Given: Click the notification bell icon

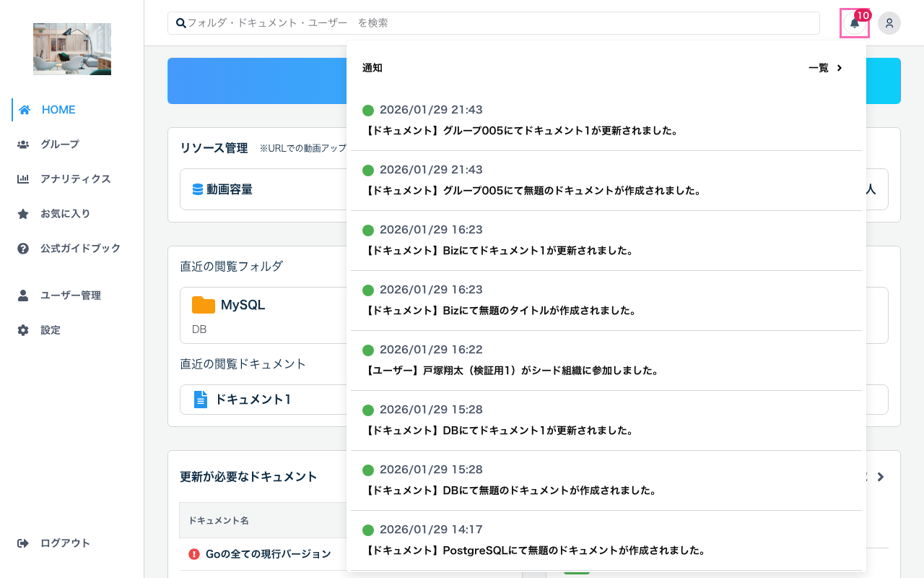Looking at the screenshot, I should (855, 23).
